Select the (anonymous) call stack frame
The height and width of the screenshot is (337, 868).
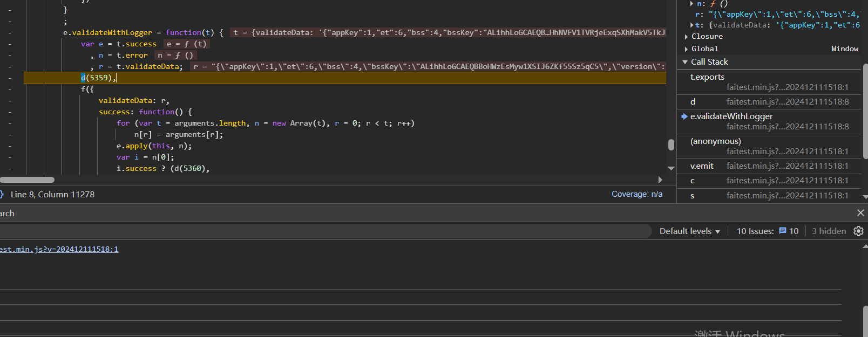(769, 146)
